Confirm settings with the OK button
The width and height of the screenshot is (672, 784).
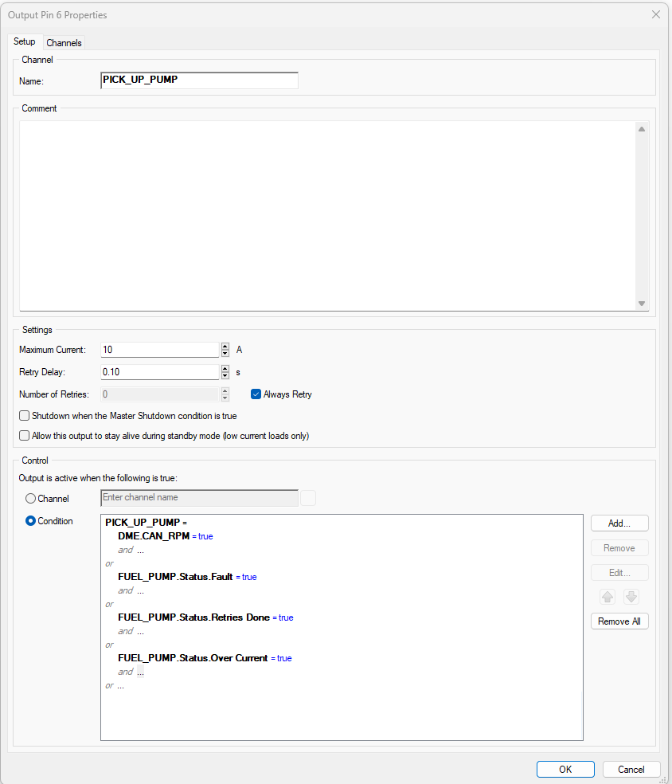[x=565, y=770]
